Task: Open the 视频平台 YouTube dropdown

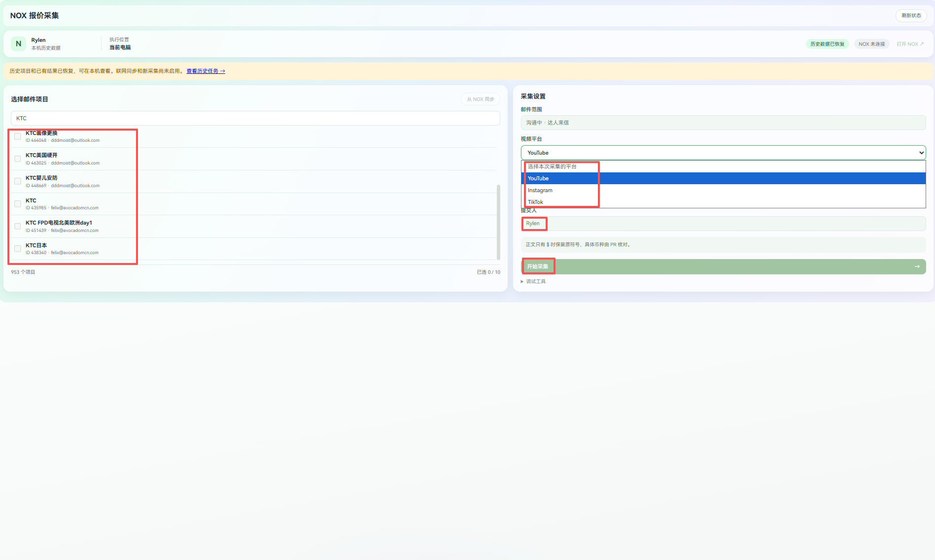Action: 723,153
